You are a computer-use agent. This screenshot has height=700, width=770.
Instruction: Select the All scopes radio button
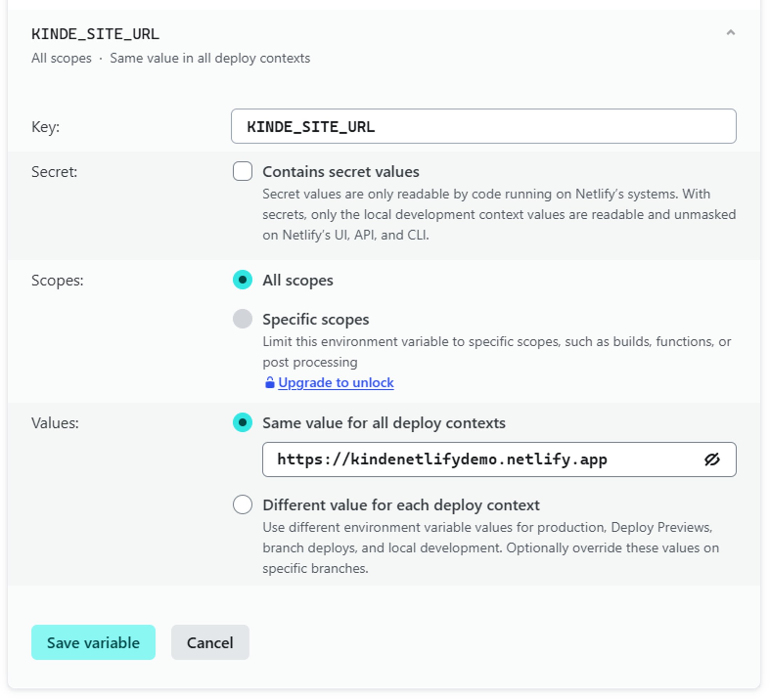click(x=242, y=280)
